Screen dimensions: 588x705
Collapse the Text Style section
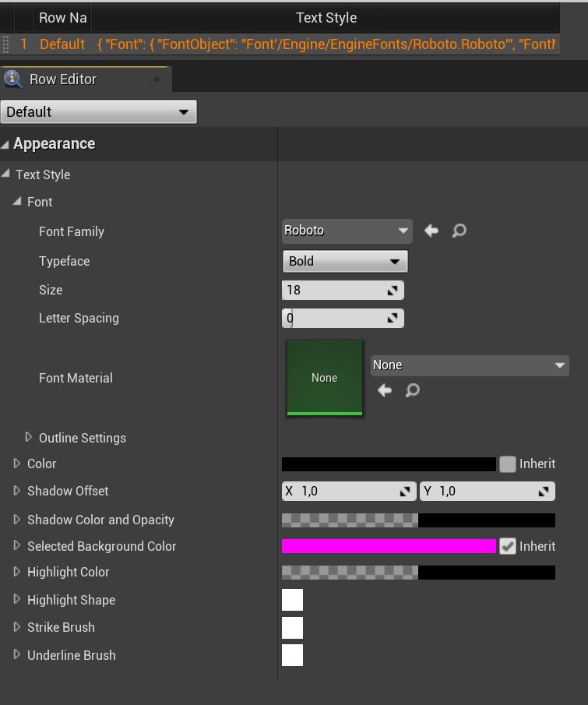click(5, 174)
